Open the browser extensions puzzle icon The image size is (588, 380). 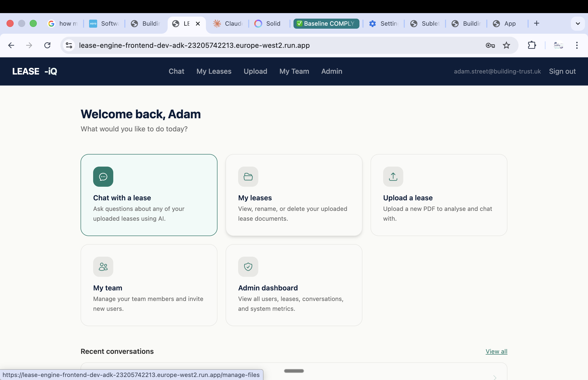(x=532, y=45)
